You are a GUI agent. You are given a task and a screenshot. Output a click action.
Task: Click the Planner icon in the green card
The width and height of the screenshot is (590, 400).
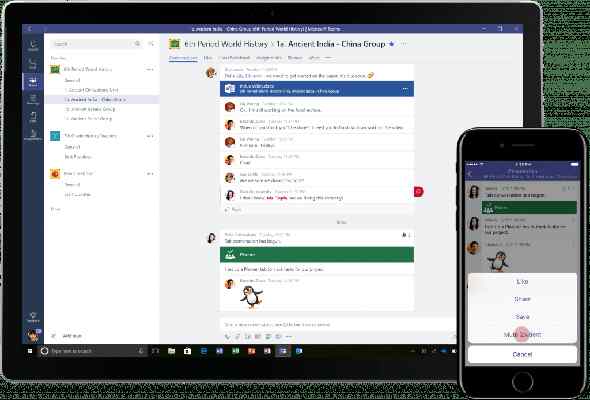pyautogui.click(x=230, y=255)
